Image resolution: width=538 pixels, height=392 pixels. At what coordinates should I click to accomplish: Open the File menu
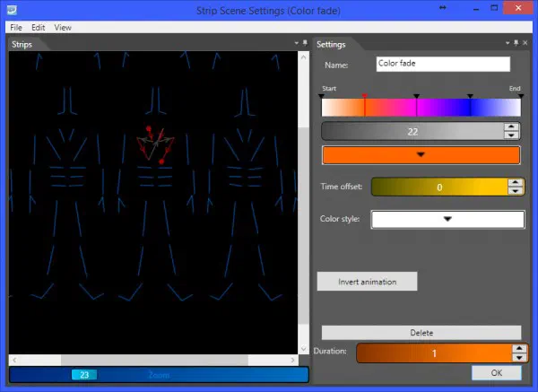pyautogui.click(x=16, y=28)
